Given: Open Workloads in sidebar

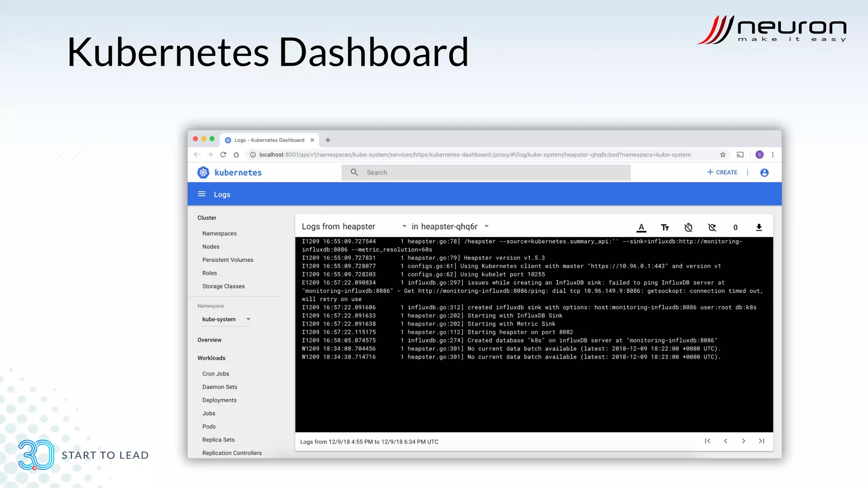Looking at the screenshot, I should coord(211,358).
